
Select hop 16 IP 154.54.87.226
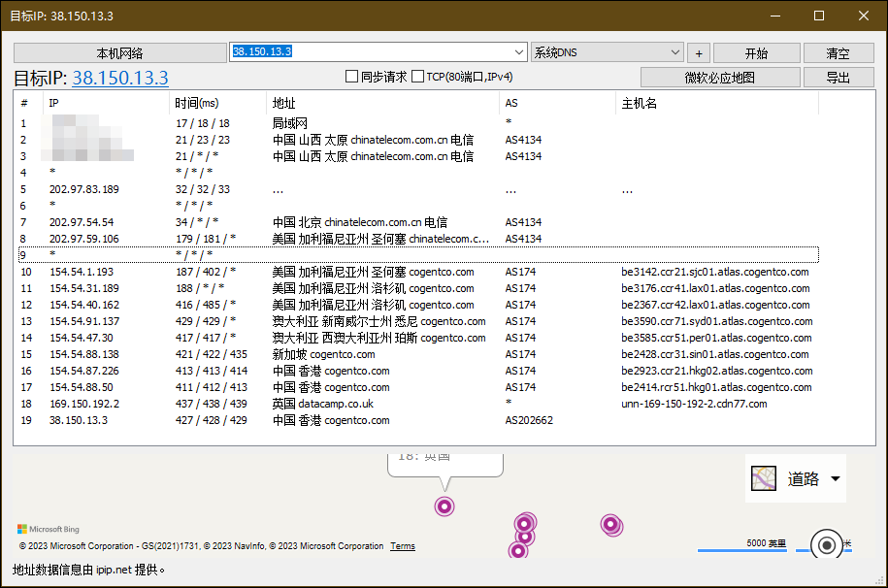point(83,371)
